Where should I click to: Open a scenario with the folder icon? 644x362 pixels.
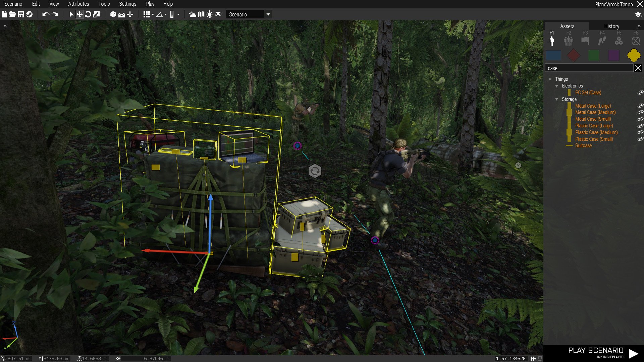(x=12, y=14)
